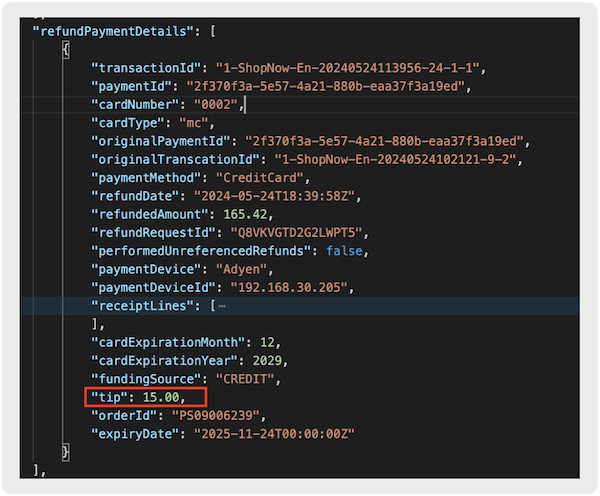The width and height of the screenshot is (600, 496).
Task: Click the opening curly brace of the object
Action: tap(66, 50)
